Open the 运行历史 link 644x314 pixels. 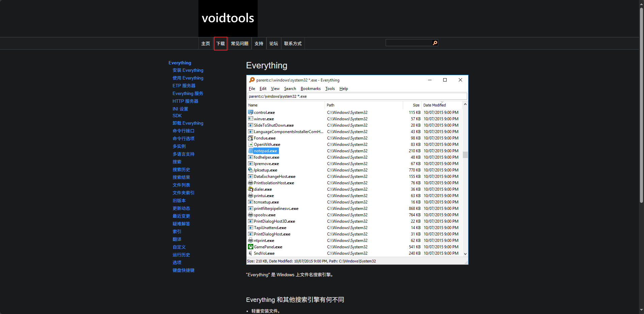[x=181, y=255]
